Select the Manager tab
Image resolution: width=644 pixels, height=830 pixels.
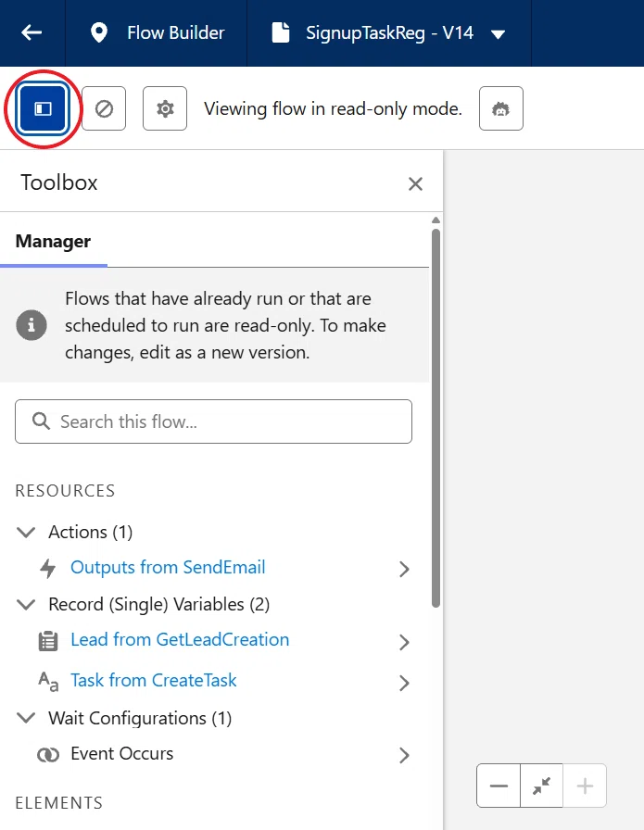point(53,242)
